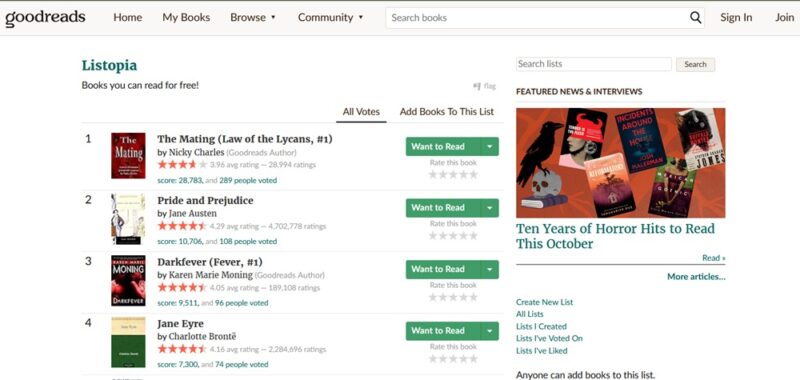Open Darkfever (Fever, #1) title link
Viewport: 800px width, 380px height.
pyautogui.click(x=210, y=262)
